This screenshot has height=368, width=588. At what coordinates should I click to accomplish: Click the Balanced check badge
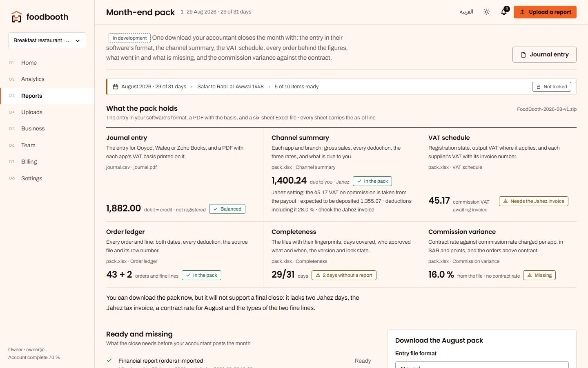227,209
